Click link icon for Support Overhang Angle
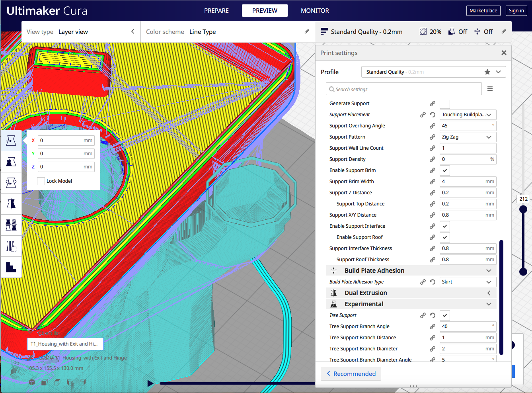This screenshot has height=393, width=532. coord(433,126)
